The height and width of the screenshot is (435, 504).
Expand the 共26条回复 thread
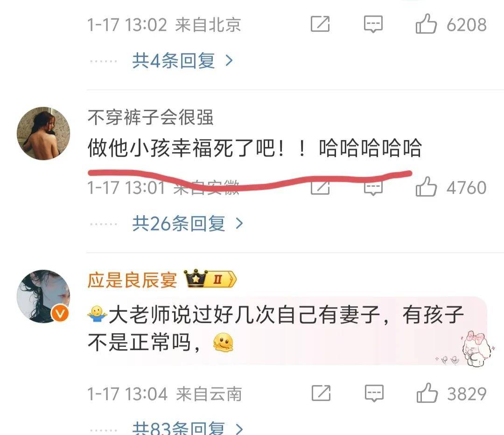[188, 223]
